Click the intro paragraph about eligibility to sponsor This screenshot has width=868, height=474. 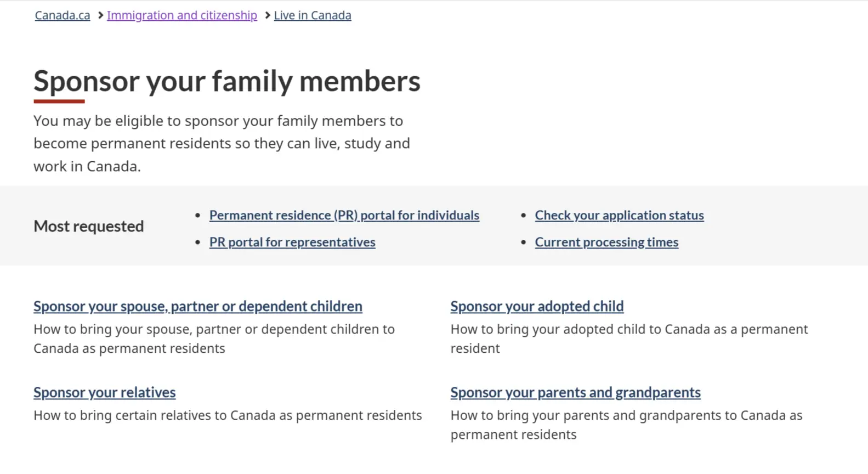pyautogui.click(x=222, y=143)
